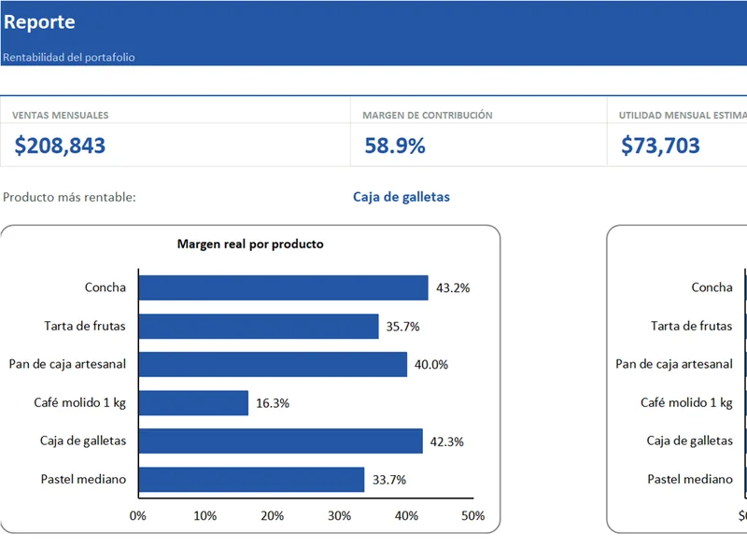This screenshot has height=560, width=747.
Task: Select Concha label in right chart
Action: [x=712, y=287]
